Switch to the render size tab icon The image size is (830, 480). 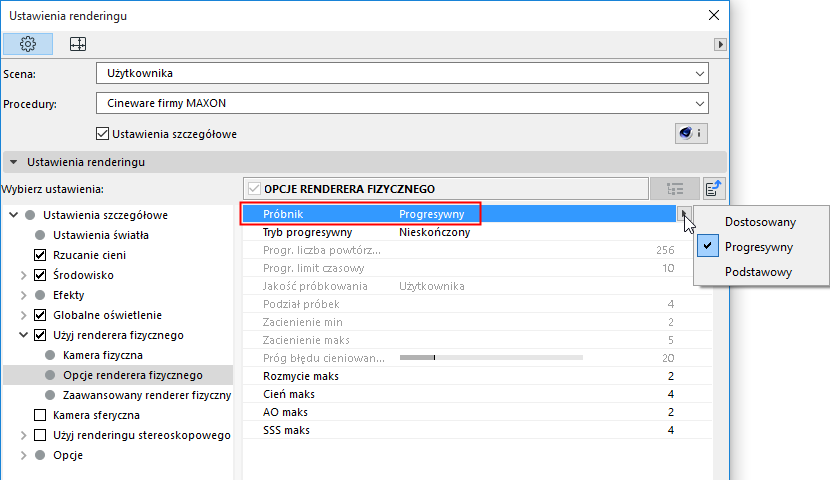coord(78,44)
